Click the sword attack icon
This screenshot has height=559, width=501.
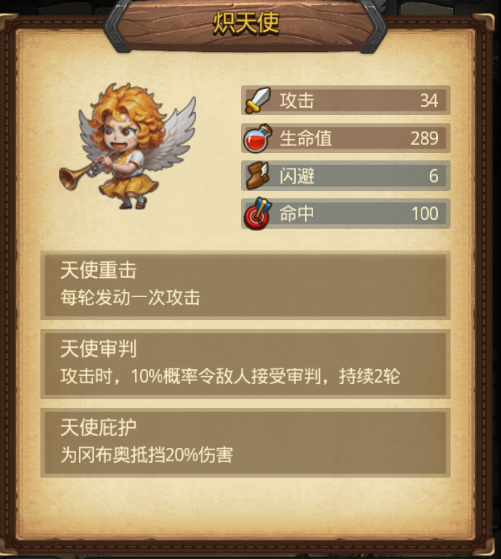click(x=257, y=100)
